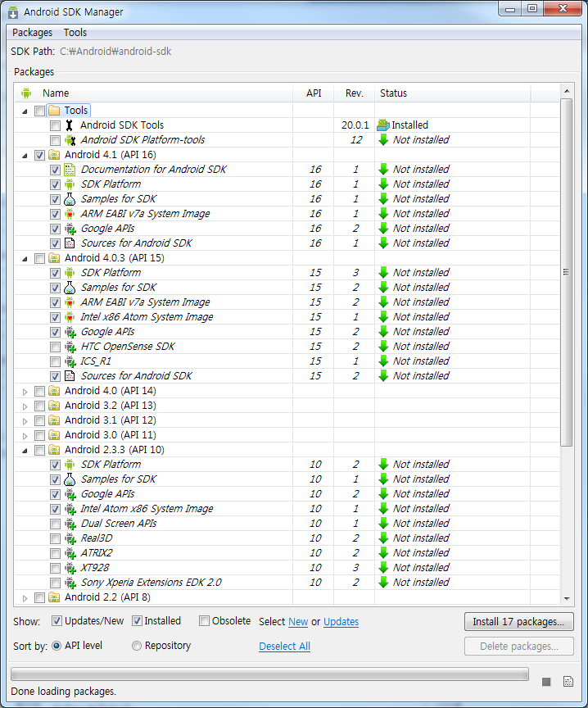Open the Tools menu
The image size is (588, 708).
pyautogui.click(x=75, y=33)
